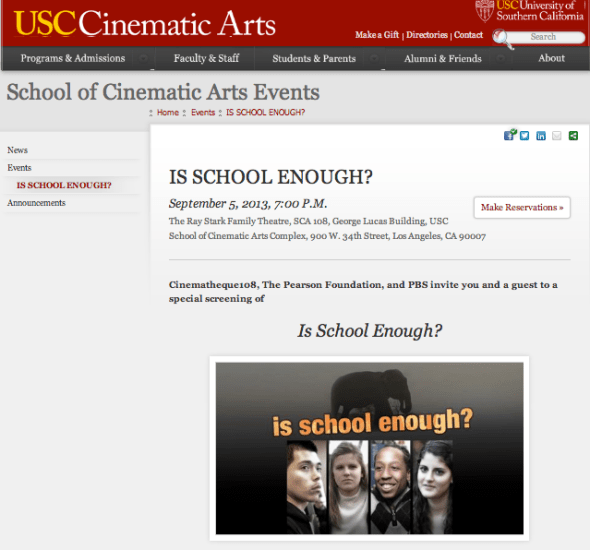Click the date September 5, 2013, 7:00 P.M.

248,204
